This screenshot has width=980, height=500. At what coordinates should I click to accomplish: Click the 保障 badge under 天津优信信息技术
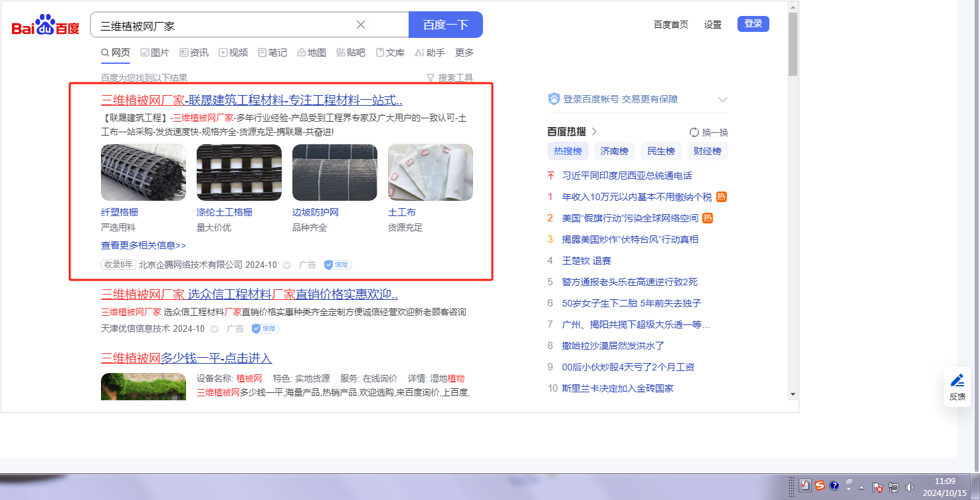tap(265, 328)
